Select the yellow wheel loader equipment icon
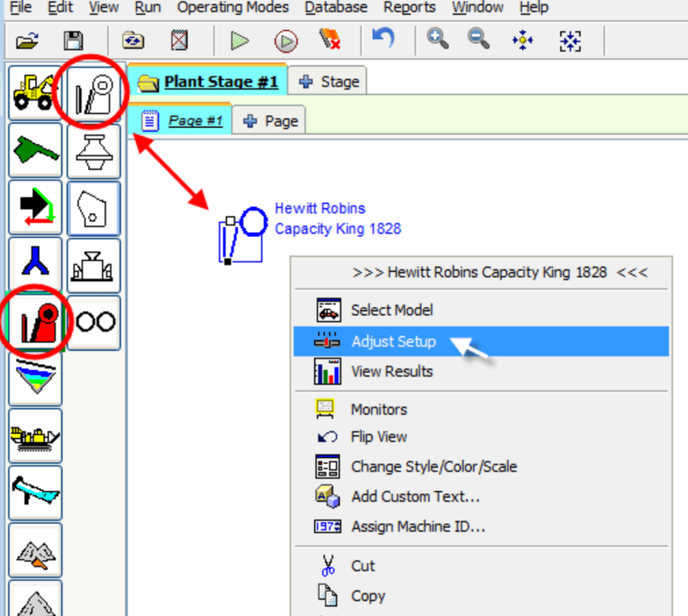The image size is (688, 616). [x=35, y=92]
